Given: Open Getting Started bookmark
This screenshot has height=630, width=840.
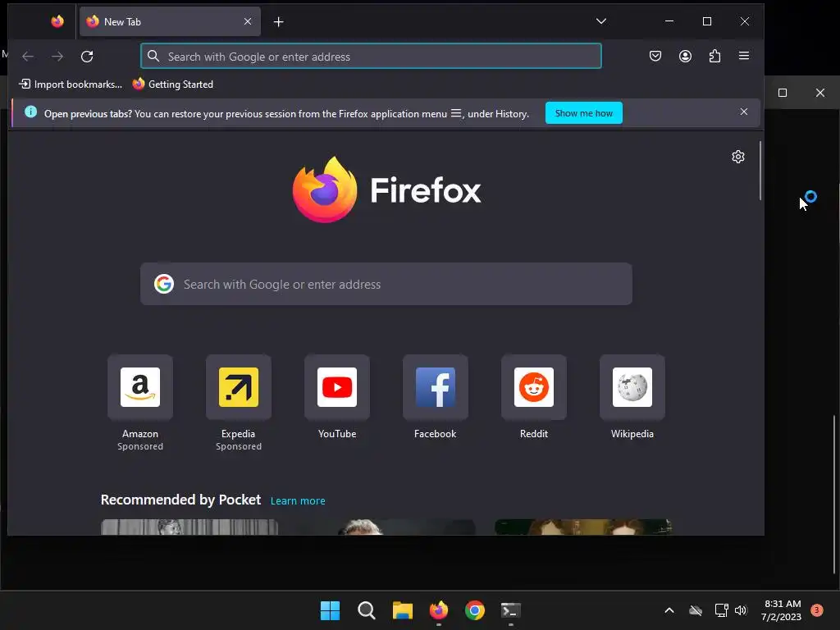Looking at the screenshot, I should point(173,84).
